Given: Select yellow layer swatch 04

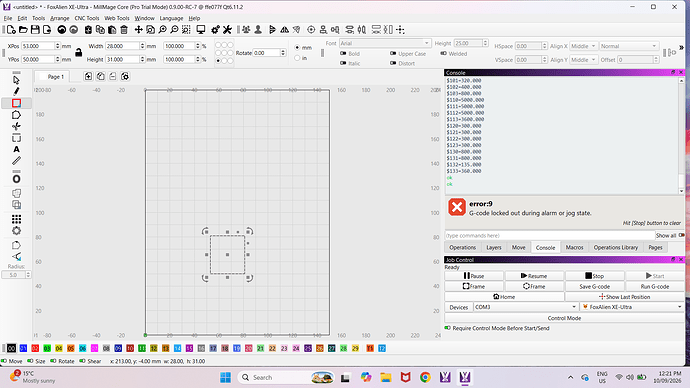Looking at the screenshot, I should coord(59,348).
